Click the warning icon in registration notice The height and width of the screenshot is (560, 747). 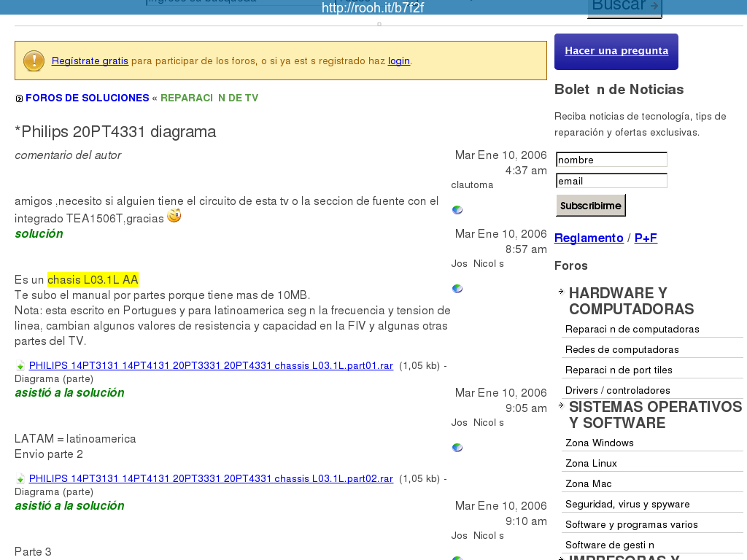pos(34,61)
